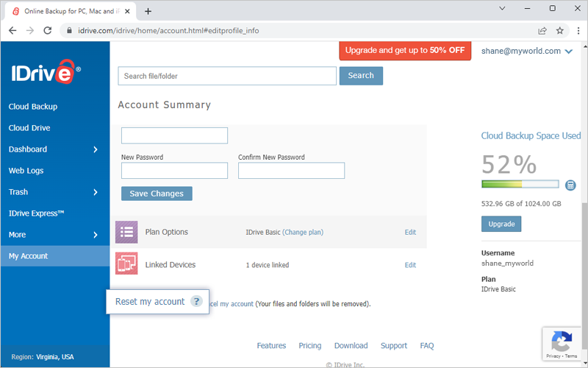This screenshot has width=588, height=368.
Task: Open Cloud Backup in sidebar
Action: pyautogui.click(x=33, y=107)
